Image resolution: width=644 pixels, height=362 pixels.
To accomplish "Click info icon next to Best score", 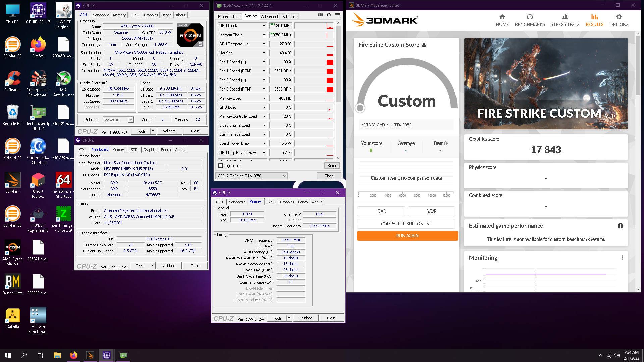I will (x=446, y=143).
